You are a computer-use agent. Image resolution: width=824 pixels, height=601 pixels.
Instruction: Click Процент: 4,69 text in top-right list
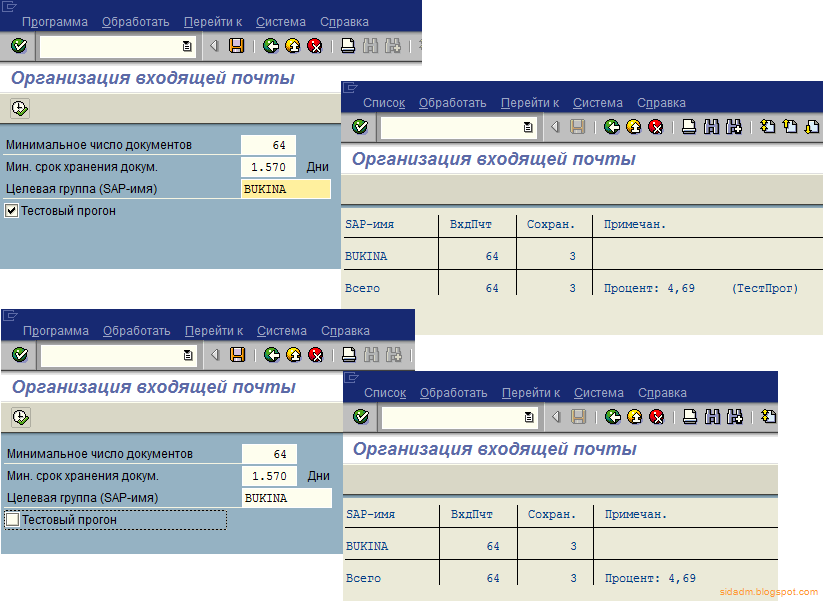point(649,288)
